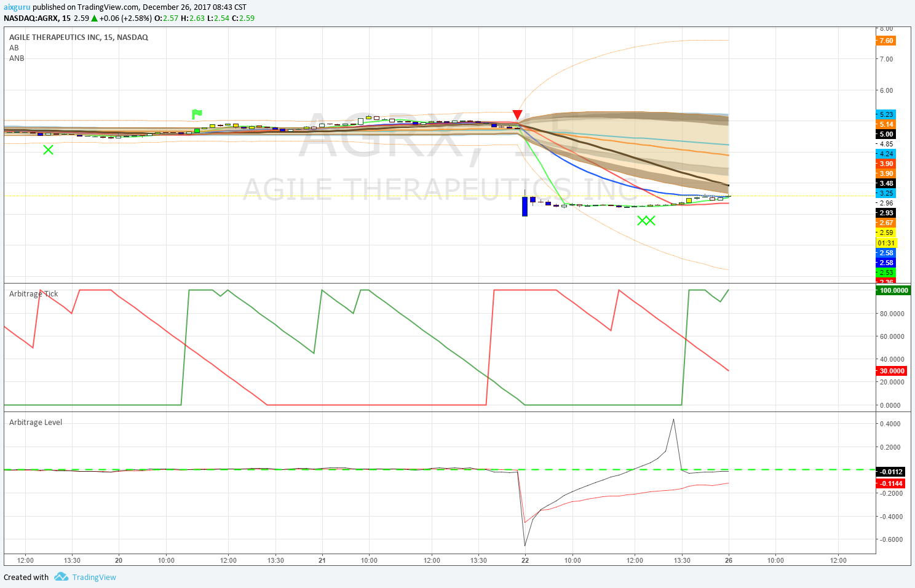Click the 80.0000 tick on Arbitrage Tick axis
This screenshot has width=915, height=588.
[891, 314]
